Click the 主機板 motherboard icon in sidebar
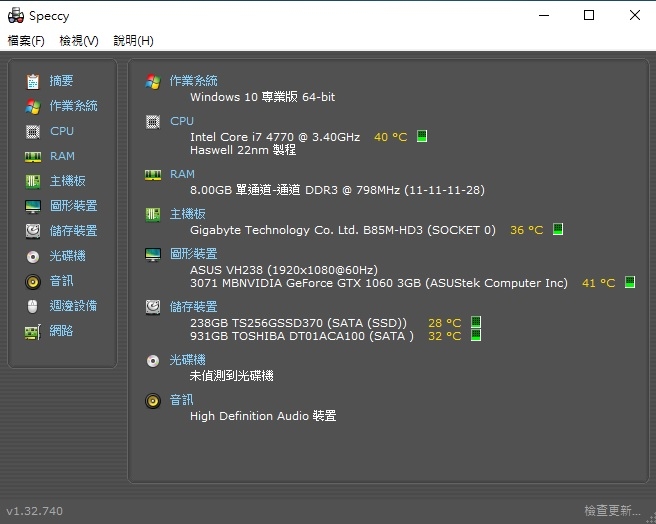 point(33,181)
